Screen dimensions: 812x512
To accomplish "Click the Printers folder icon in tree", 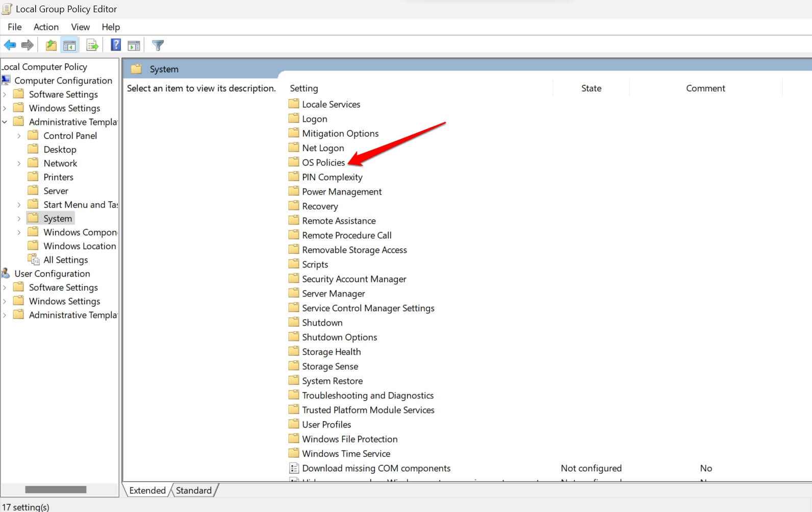I will pos(33,176).
